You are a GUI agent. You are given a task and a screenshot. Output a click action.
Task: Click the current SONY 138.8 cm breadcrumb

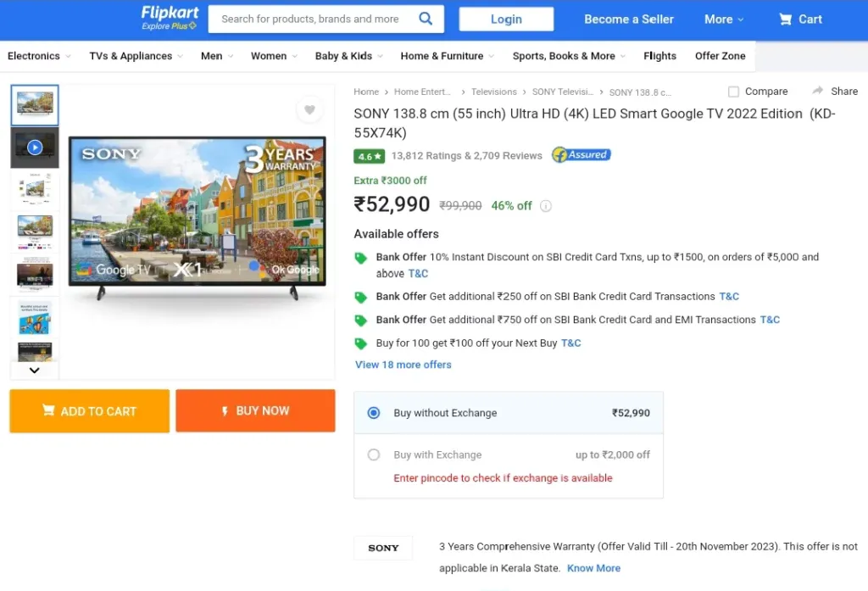[x=640, y=92]
